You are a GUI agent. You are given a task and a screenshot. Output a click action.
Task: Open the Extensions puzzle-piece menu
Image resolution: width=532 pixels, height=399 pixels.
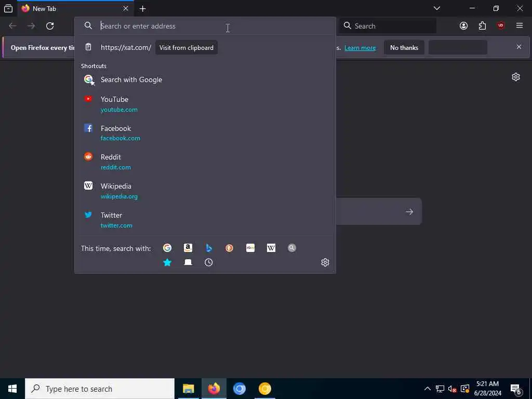click(482, 26)
